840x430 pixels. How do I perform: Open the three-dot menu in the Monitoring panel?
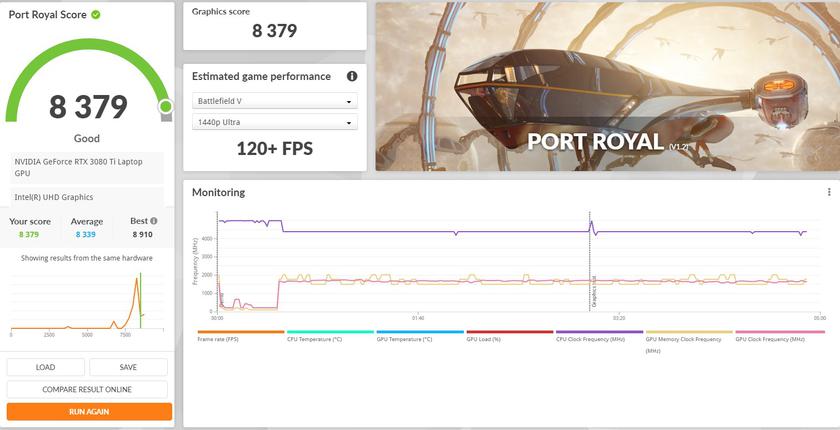click(828, 192)
